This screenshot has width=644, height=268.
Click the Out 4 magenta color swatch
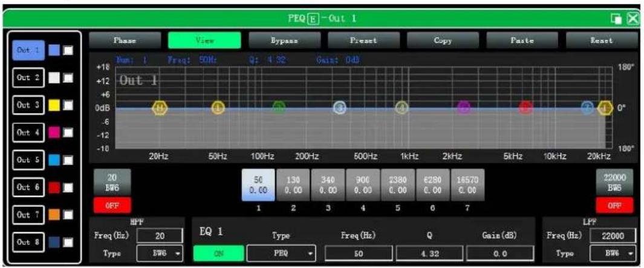pyautogui.click(x=54, y=132)
